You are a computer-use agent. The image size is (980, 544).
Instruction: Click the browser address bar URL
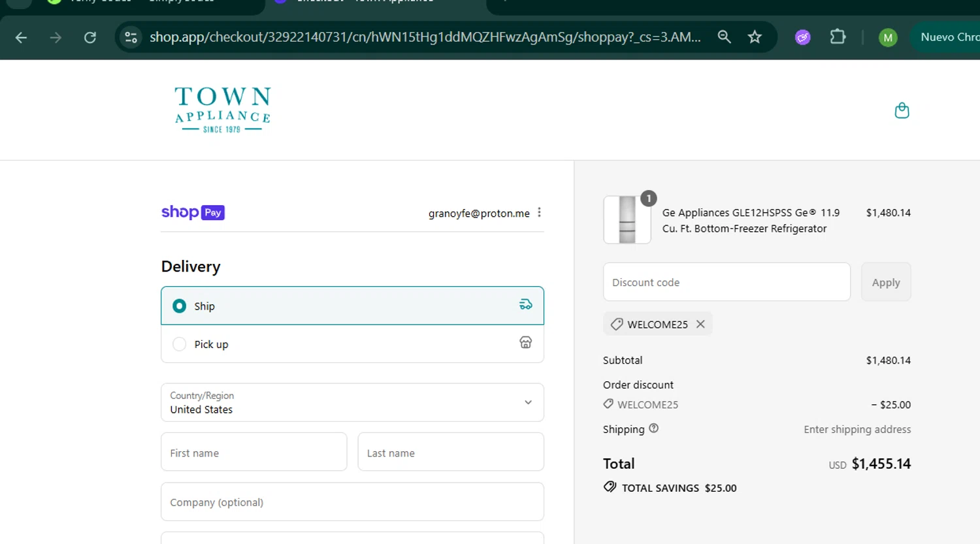425,37
